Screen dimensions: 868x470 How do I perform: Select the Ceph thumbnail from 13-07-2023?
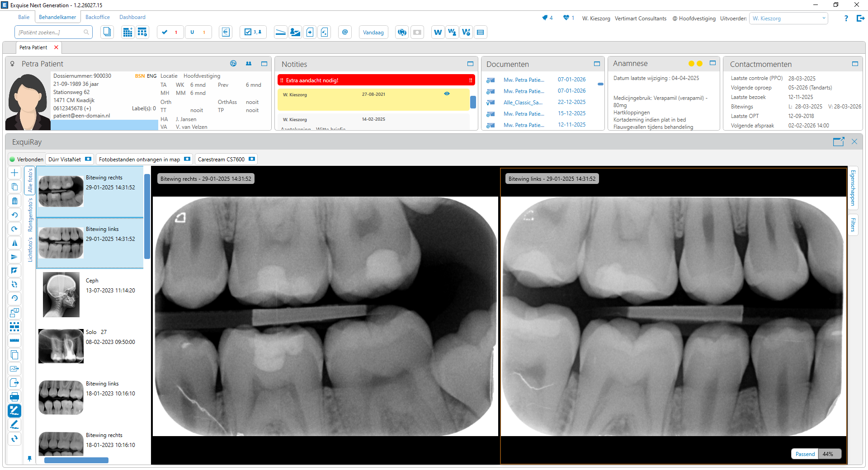[x=61, y=295]
